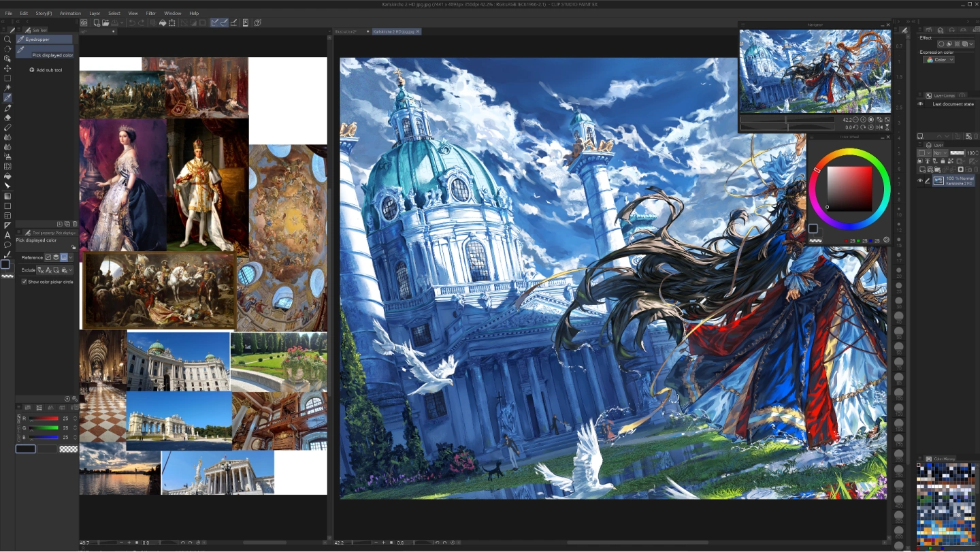Close the Navigator panel
The image size is (980, 552).
[888, 25]
